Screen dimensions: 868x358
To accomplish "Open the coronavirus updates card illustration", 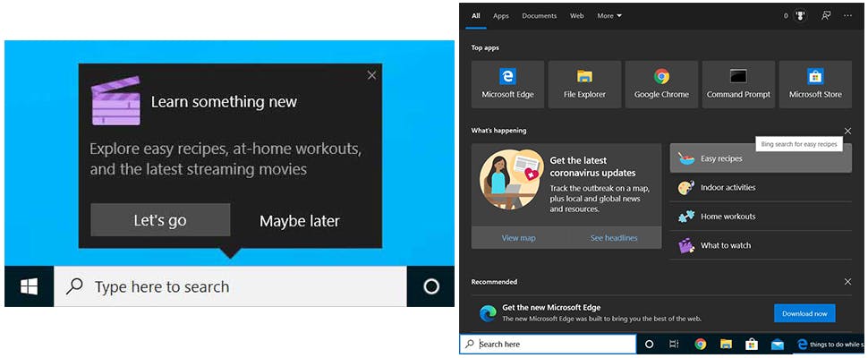I will (x=512, y=179).
